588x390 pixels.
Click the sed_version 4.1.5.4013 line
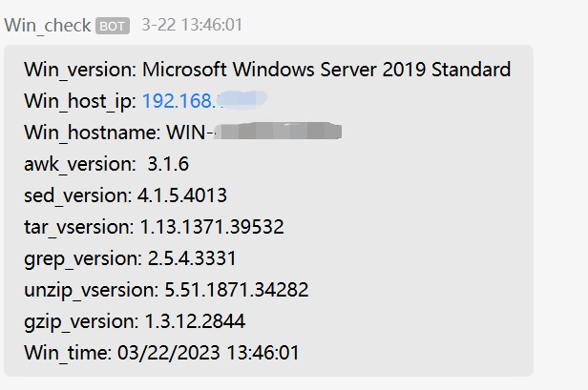[x=126, y=195]
